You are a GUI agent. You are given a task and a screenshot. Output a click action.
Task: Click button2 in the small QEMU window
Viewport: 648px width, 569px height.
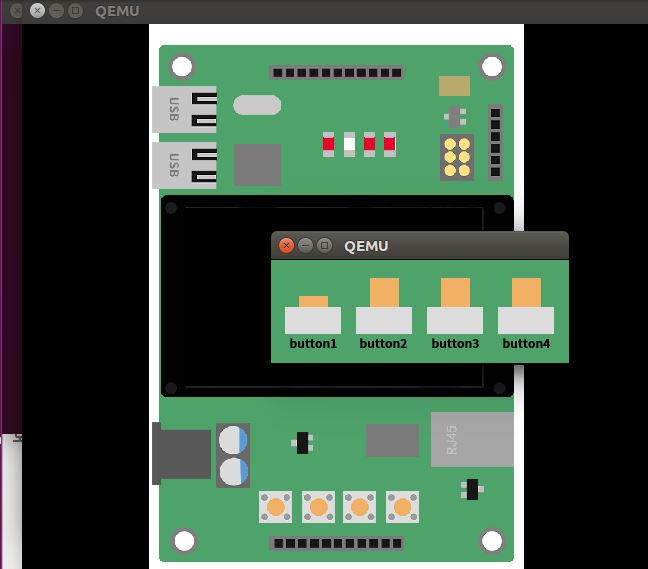click(384, 306)
